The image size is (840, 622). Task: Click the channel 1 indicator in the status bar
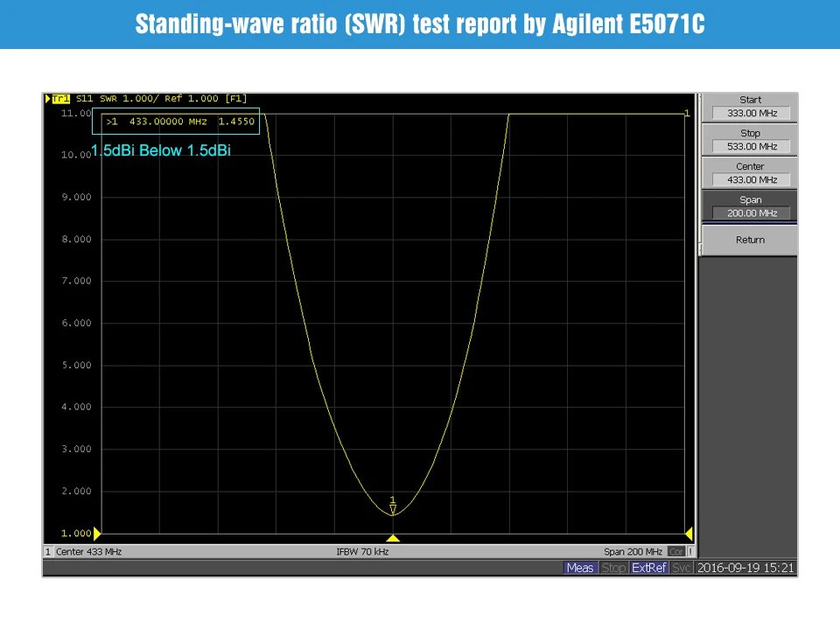(48, 551)
